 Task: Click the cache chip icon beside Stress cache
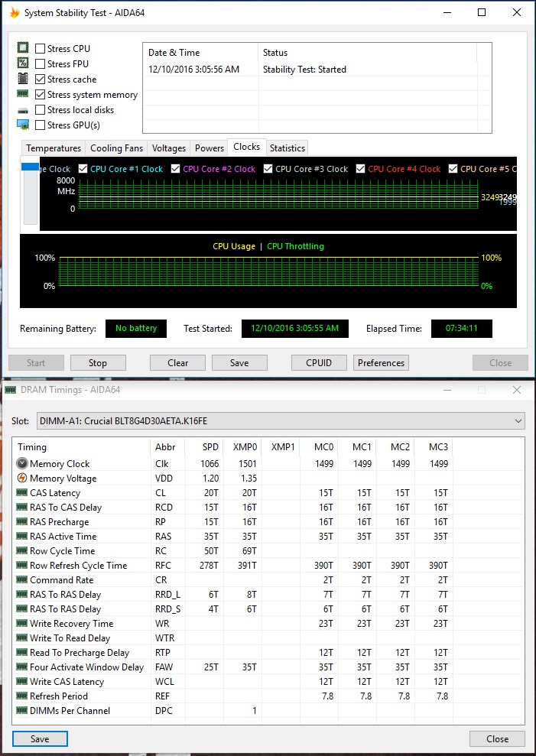coord(23,79)
